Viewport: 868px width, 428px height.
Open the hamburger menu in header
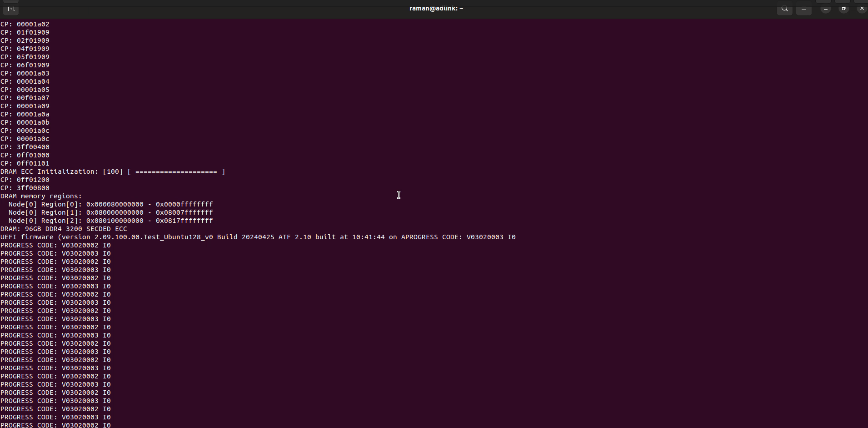(x=804, y=9)
